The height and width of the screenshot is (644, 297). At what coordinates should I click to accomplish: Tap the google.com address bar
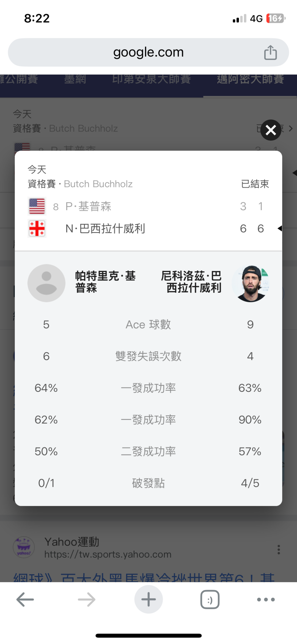coord(148,52)
